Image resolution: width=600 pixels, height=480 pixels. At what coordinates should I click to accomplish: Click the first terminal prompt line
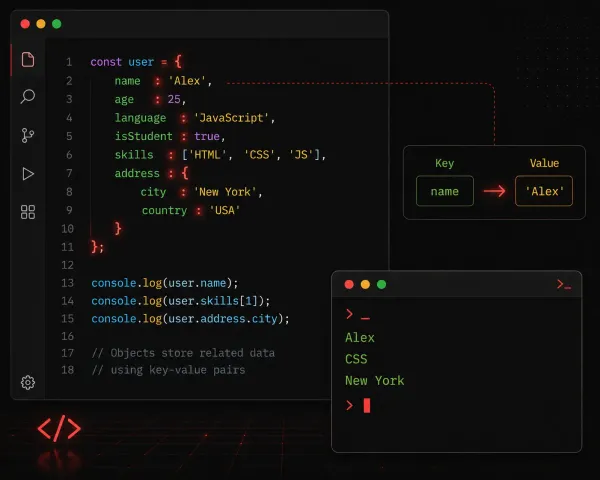click(357, 315)
